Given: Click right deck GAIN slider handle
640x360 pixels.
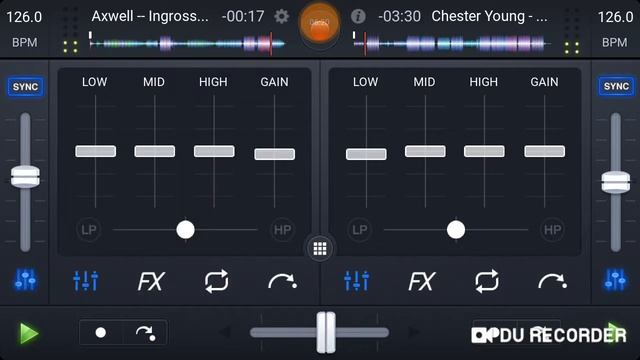Looking at the screenshot, I should [x=544, y=151].
